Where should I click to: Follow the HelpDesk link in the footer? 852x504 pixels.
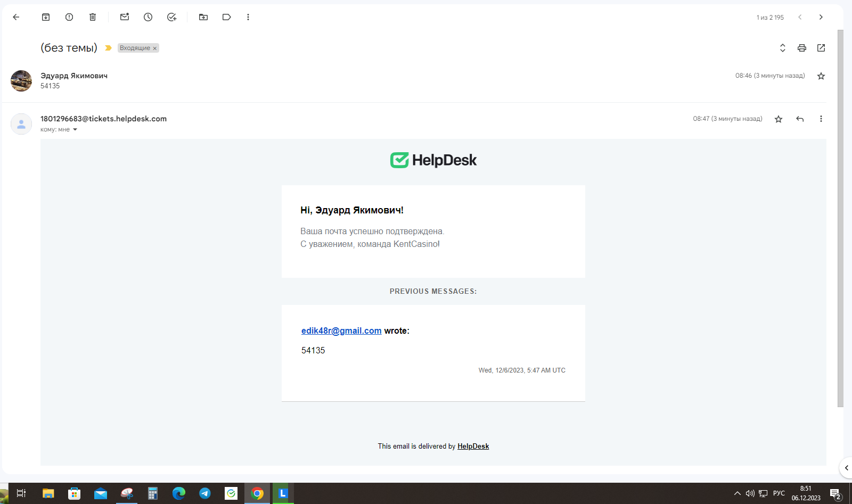[x=473, y=447]
